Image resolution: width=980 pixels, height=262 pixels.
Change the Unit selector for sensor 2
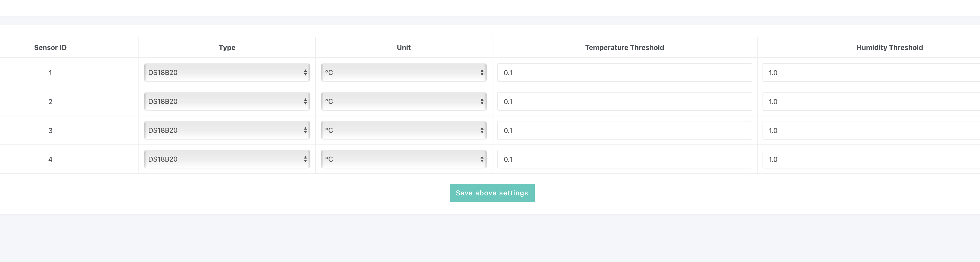coord(403,101)
